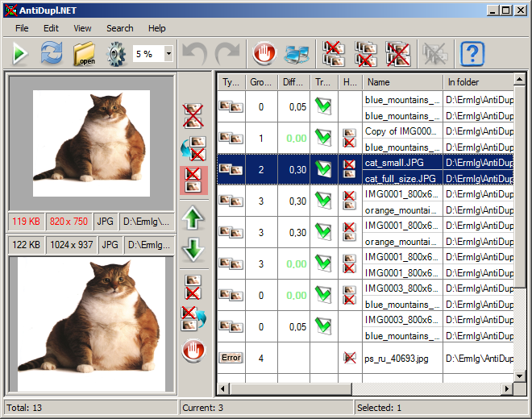Click the blue refresh results icon
Viewport: 532px width, 419px height.
coord(52,53)
